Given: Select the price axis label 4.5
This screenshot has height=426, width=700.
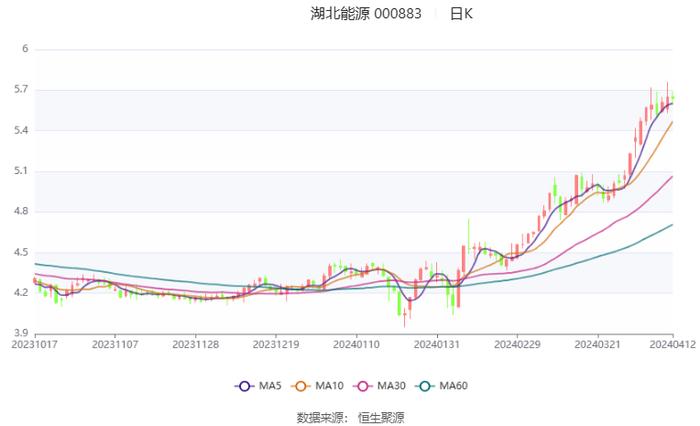Looking at the screenshot, I should click(21, 252).
